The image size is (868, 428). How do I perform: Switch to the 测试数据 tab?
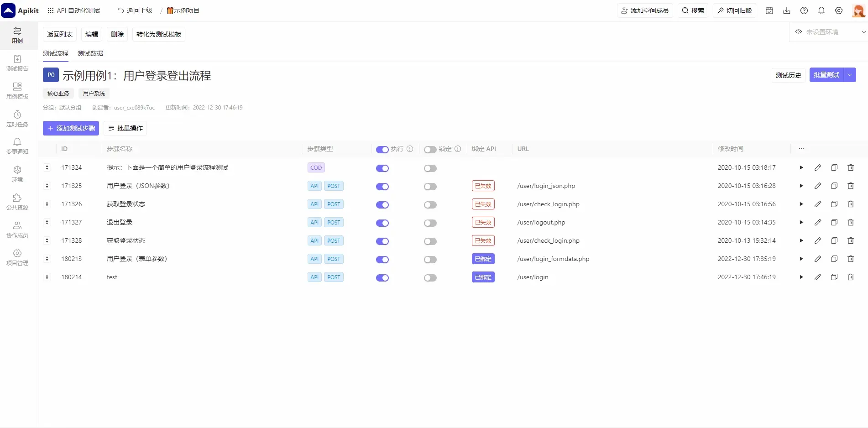coord(90,53)
